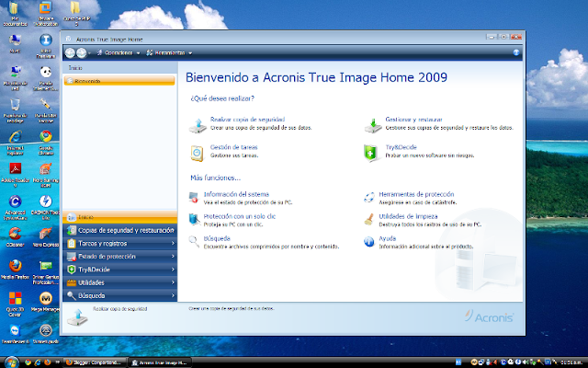Click the Realizar copia de seguridad link
Screen dimensions: 588x368
pos(247,120)
